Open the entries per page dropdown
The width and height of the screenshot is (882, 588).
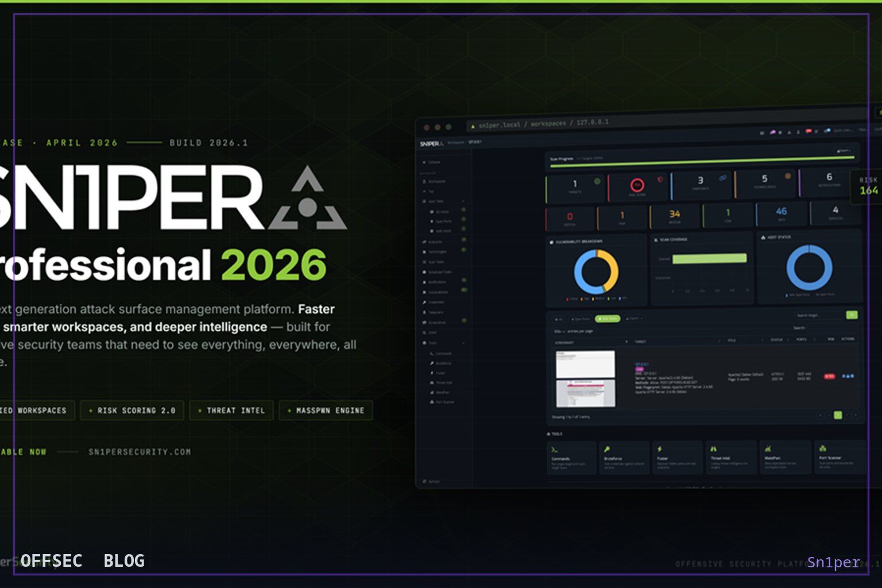[558, 331]
